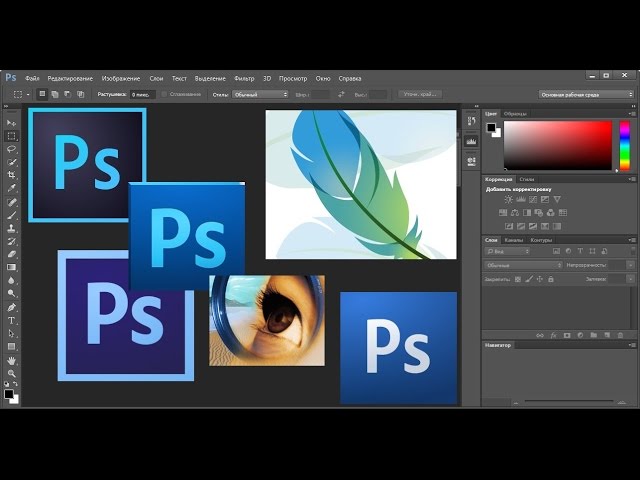Choose Subtract from selection mode
Image resolution: width=640 pixels, height=480 pixels.
68,94
